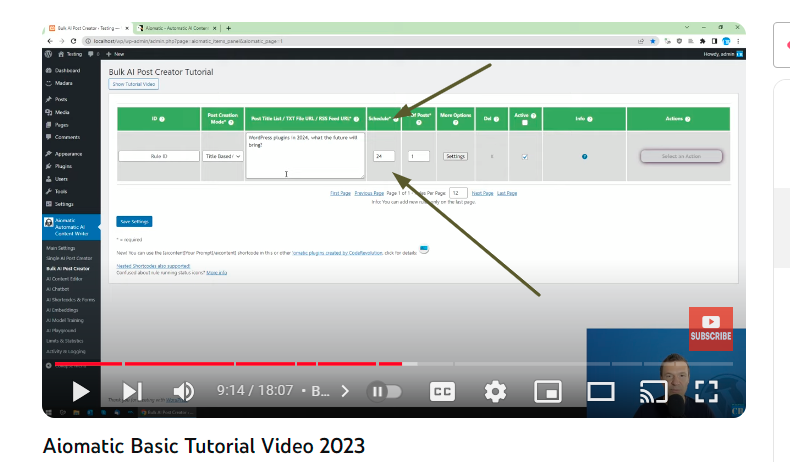The width and height of the screenshot is (790, 462).
Task: Mute the video volume speaker icon
Action: [x=183, y=391]
